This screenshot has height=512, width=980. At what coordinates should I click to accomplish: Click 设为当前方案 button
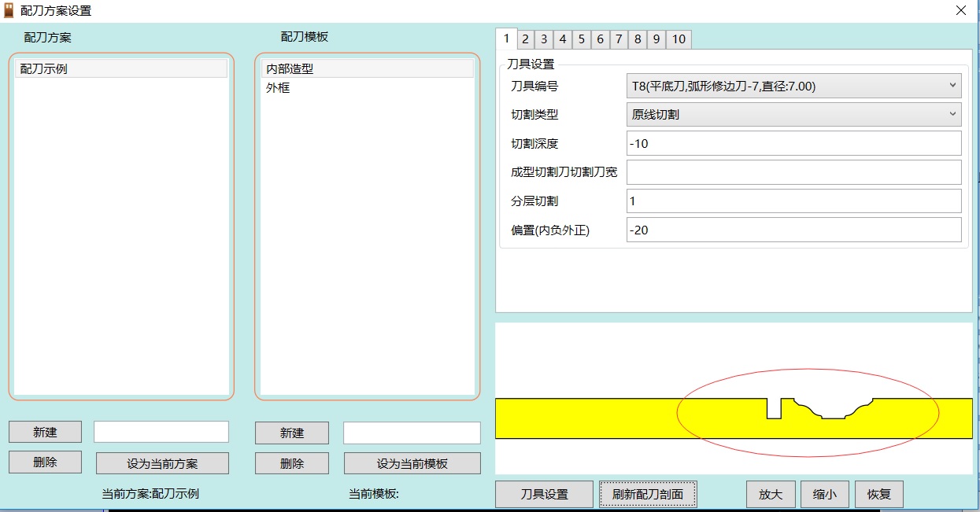162,463
